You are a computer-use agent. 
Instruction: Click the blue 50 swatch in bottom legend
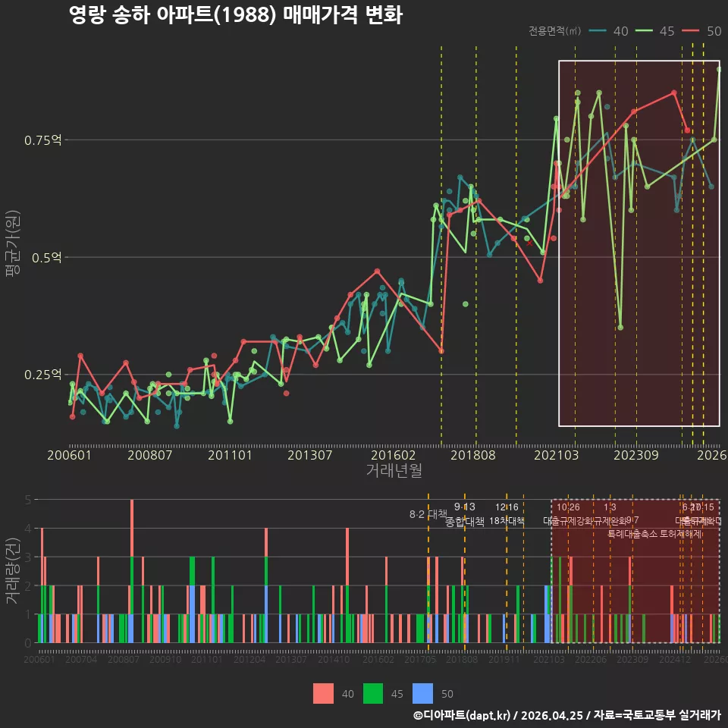[x=422, y=694]
